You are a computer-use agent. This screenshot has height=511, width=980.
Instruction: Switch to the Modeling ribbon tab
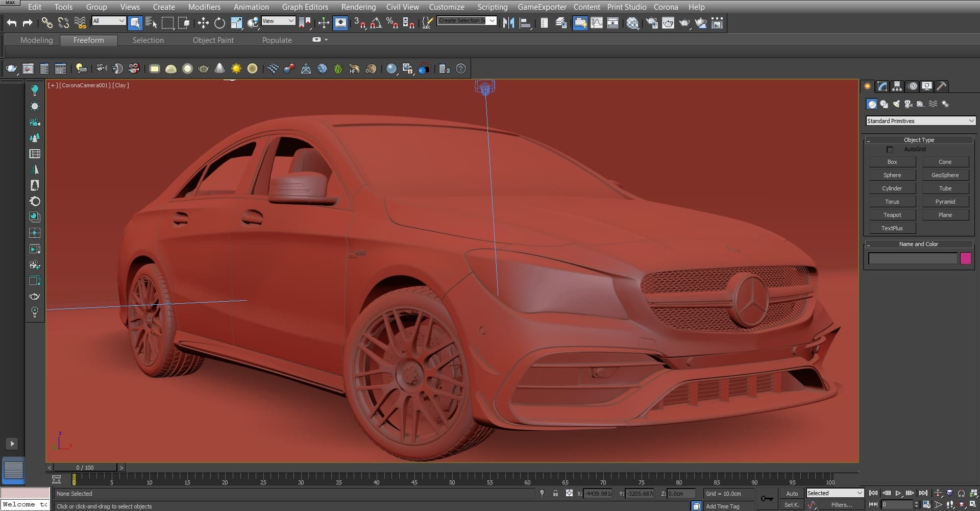36,40
